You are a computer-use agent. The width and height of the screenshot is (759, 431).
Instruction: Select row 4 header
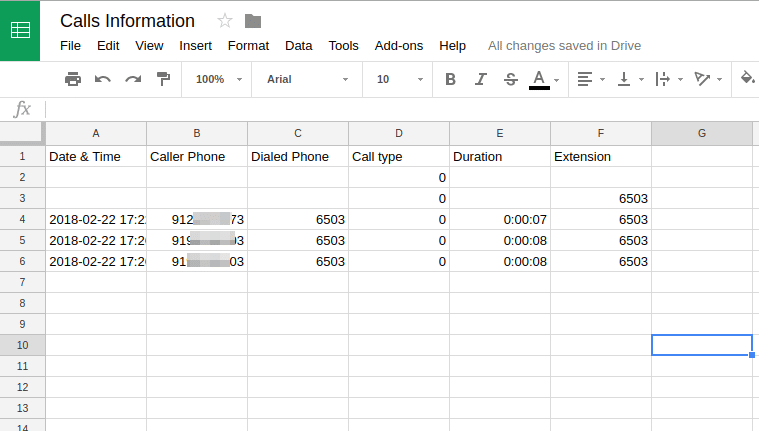click(22, 219)
